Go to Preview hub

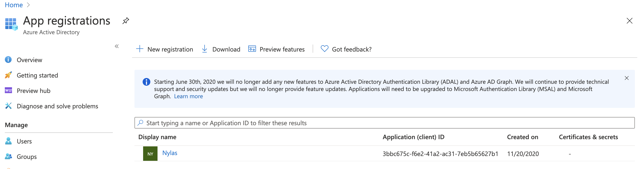click(34, 91)
